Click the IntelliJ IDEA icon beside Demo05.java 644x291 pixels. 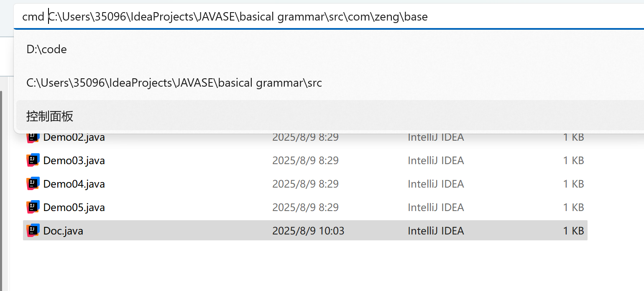click(x=33, y=207)
